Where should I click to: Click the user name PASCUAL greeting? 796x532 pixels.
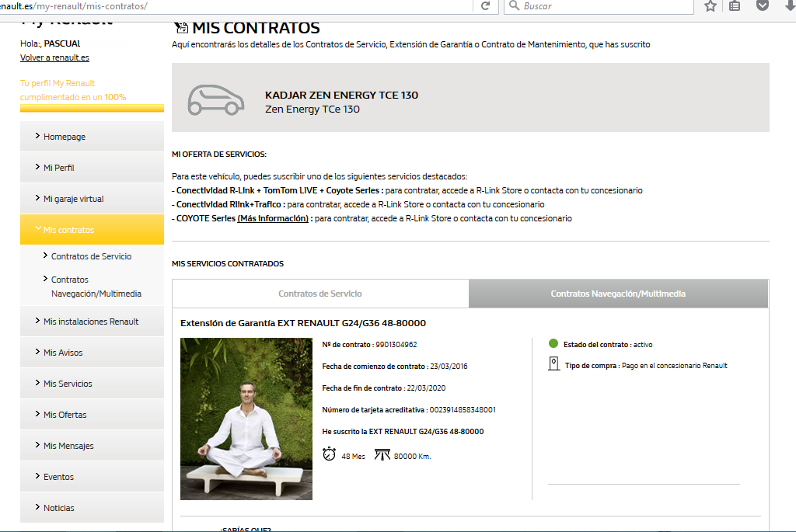pos(62,43)
